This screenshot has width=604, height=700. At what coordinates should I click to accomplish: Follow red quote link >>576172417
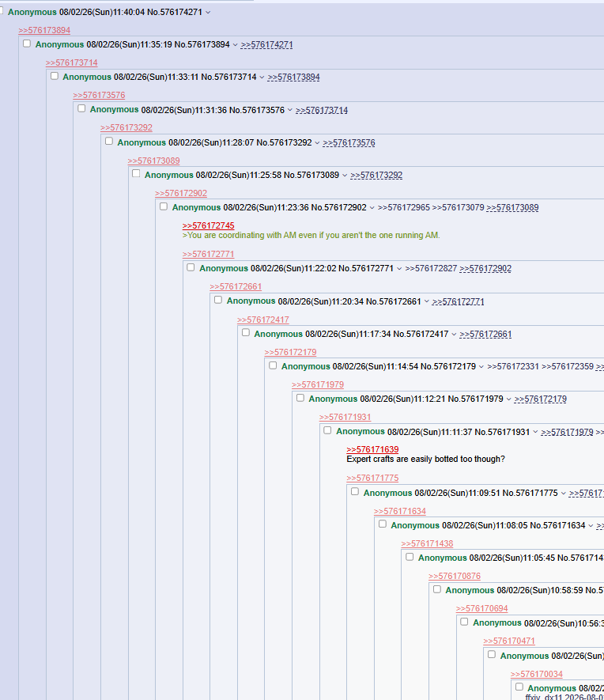262,320
